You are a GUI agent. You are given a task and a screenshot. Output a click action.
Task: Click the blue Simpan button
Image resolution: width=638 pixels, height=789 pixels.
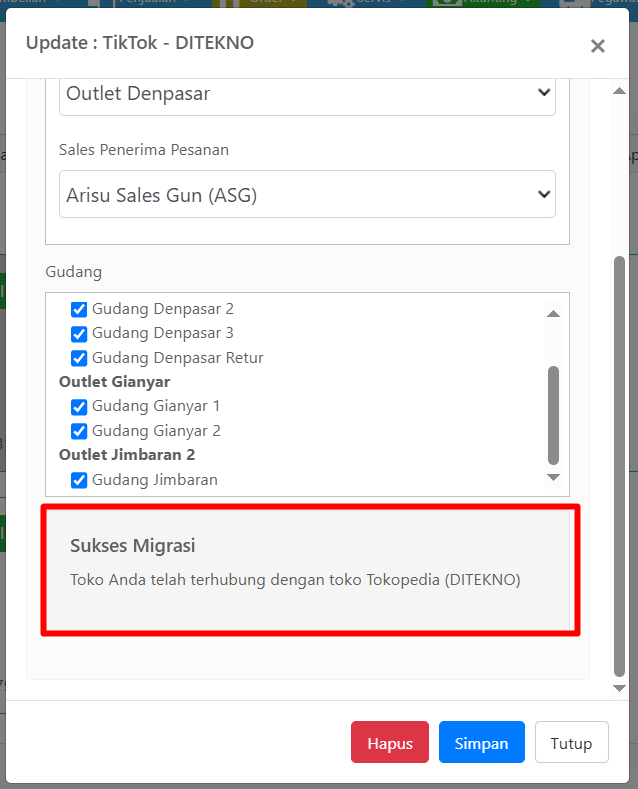click(x=482, y=742)
